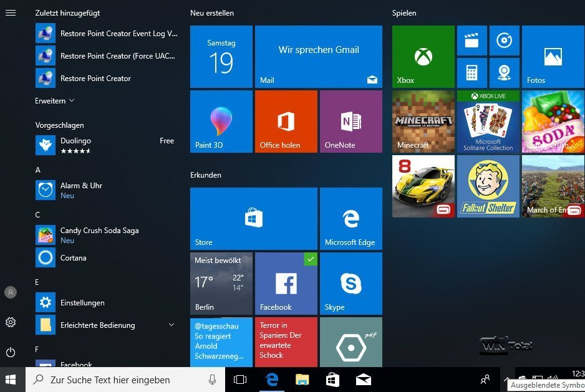Open Task View on the taskbar
Screen dimensions: 585x392
240,380
